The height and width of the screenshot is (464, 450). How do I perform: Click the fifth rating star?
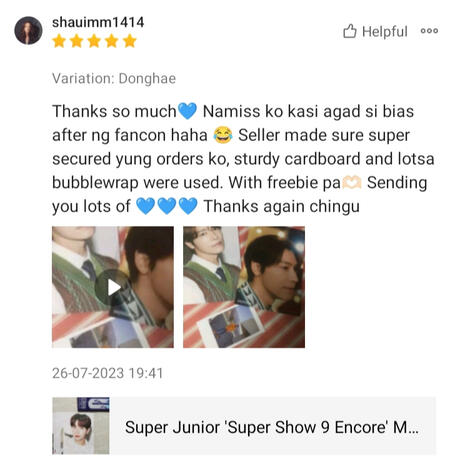130,41
